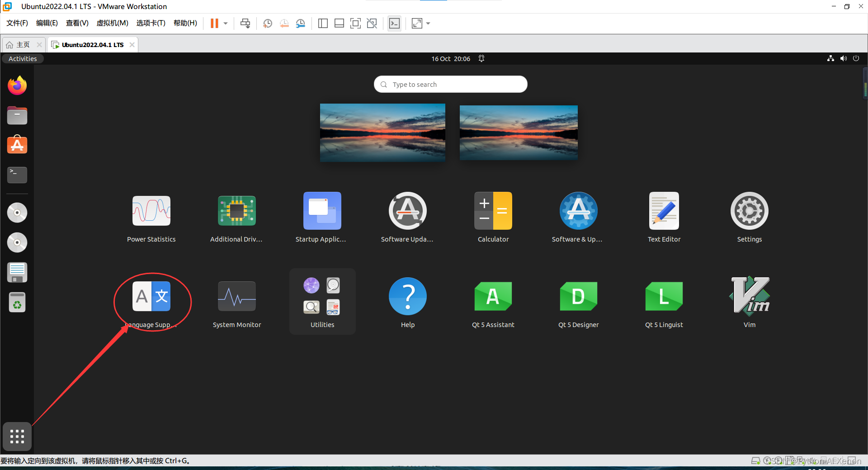
Task: Click Send Ctrl+Alt+Del toolbar icon
Action: [x=245, y=23]
